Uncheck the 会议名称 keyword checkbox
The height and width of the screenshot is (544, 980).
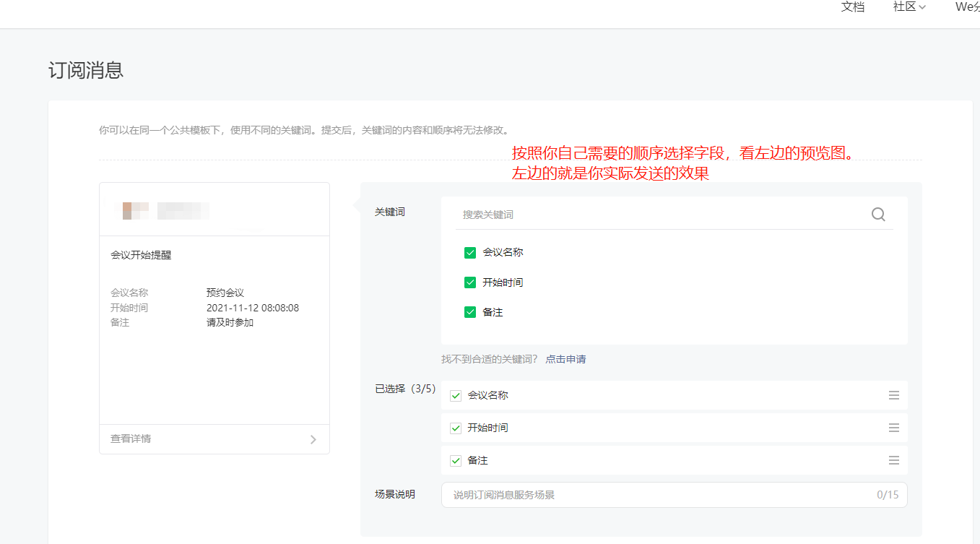coord(469,252)
